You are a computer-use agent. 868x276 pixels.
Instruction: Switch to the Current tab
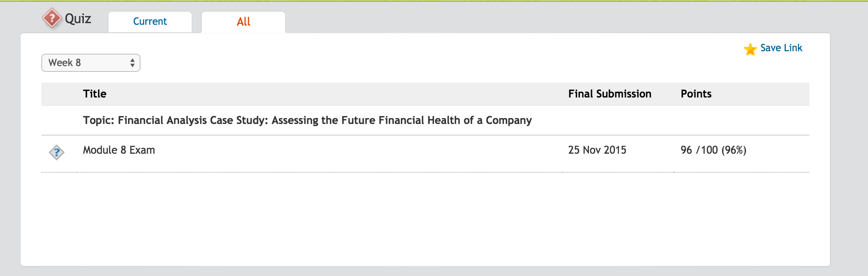click(x=150, y=21)
